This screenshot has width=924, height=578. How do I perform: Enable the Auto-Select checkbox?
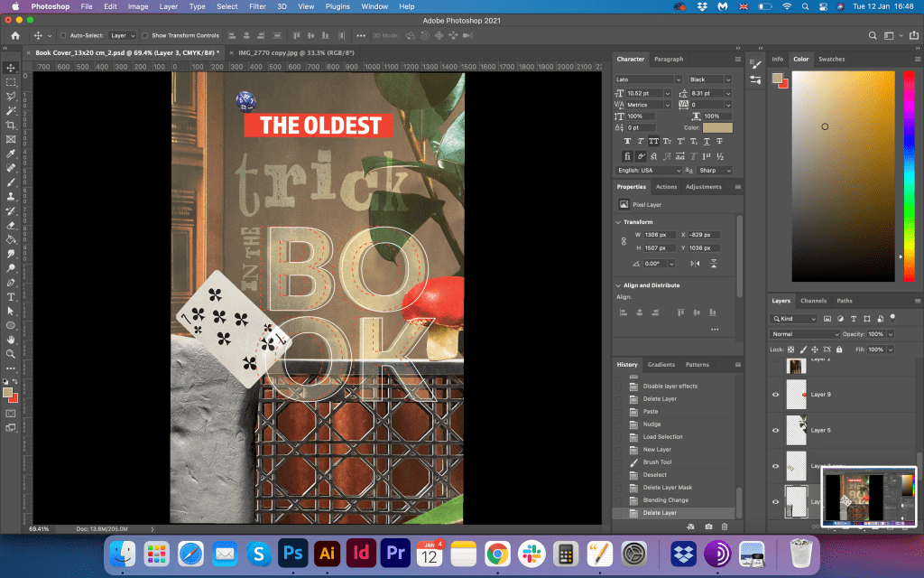pyautogui.click(x=62, y=35)
